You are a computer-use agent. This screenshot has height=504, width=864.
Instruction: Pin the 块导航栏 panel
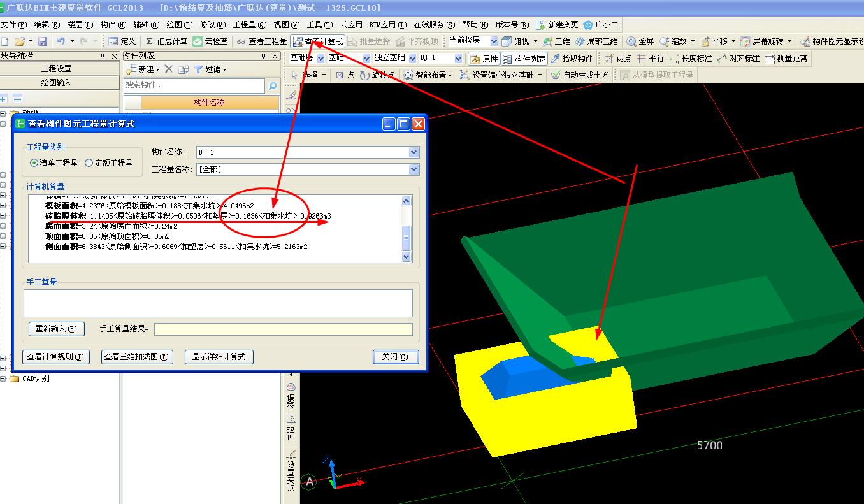coord(103,56)
